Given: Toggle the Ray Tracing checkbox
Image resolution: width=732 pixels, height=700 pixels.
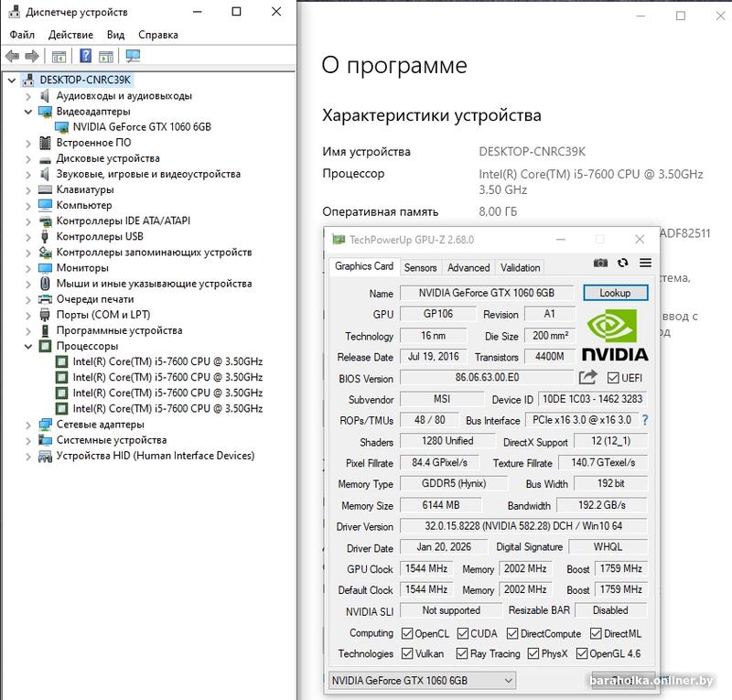Looking at the screenshot, I should coord(462,653).
